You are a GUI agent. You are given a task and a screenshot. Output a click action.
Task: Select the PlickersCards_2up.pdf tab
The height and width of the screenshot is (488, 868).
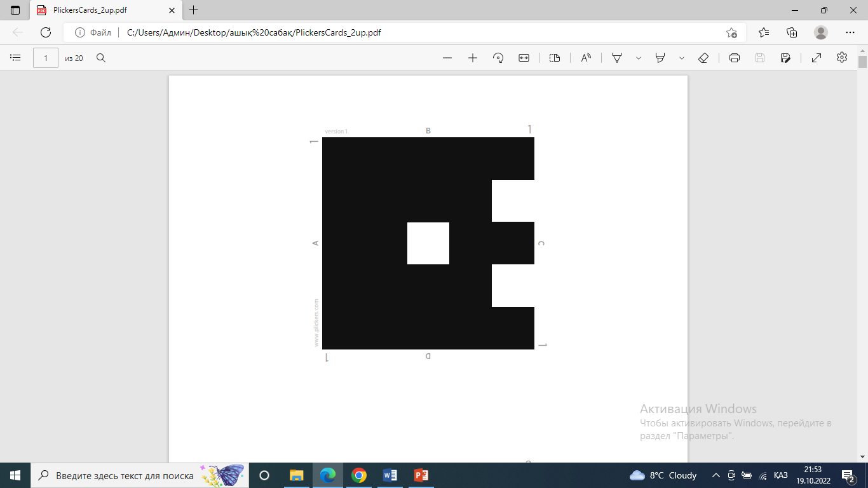pyautogui.click(x=106, y=10)
